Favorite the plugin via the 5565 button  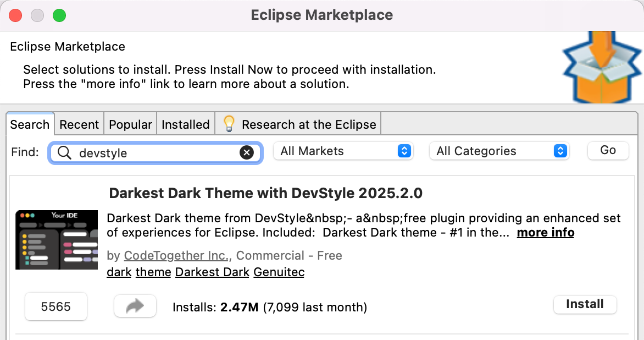[x=56, y=306]
